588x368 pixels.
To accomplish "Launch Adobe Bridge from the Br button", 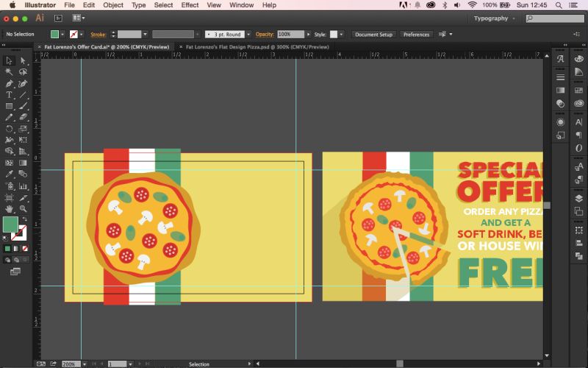I will tap(58, 18).
